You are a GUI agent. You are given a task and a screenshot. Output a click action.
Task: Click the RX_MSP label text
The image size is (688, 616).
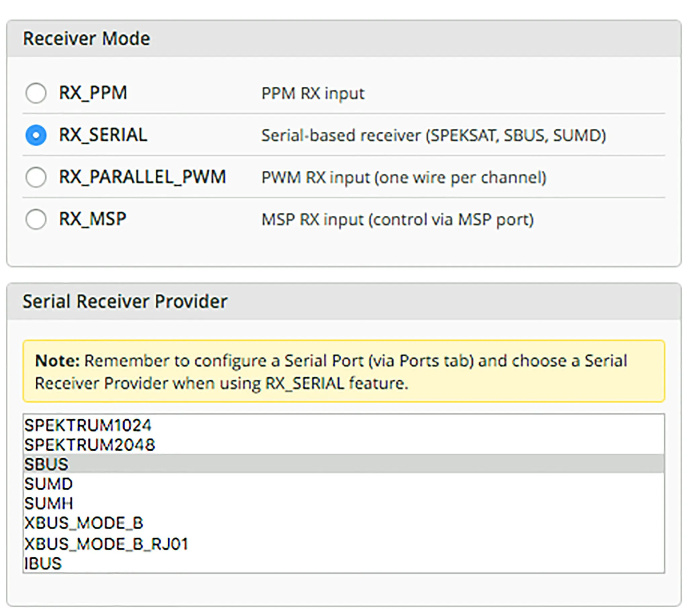pyautogui.click(x=93, y=219)
